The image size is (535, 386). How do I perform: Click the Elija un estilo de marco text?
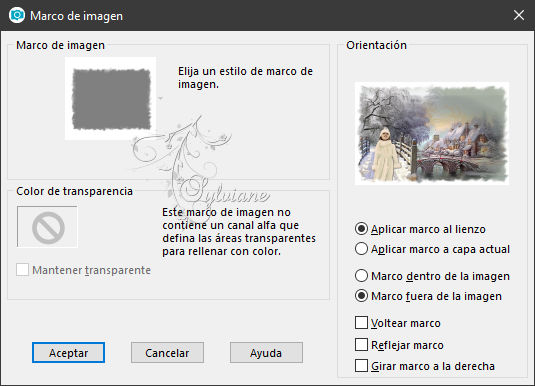point(245,77)
